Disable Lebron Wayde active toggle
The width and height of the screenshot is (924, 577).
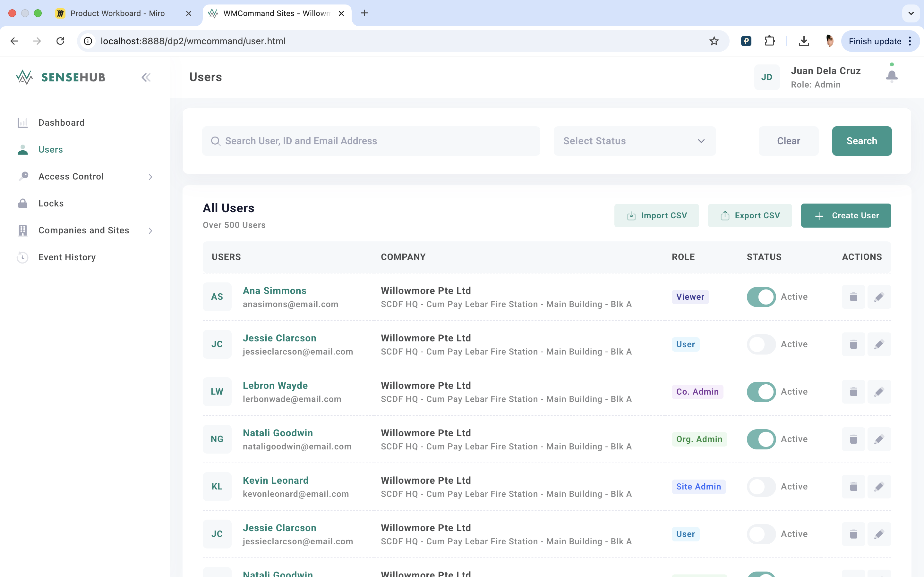pos(761,391)
